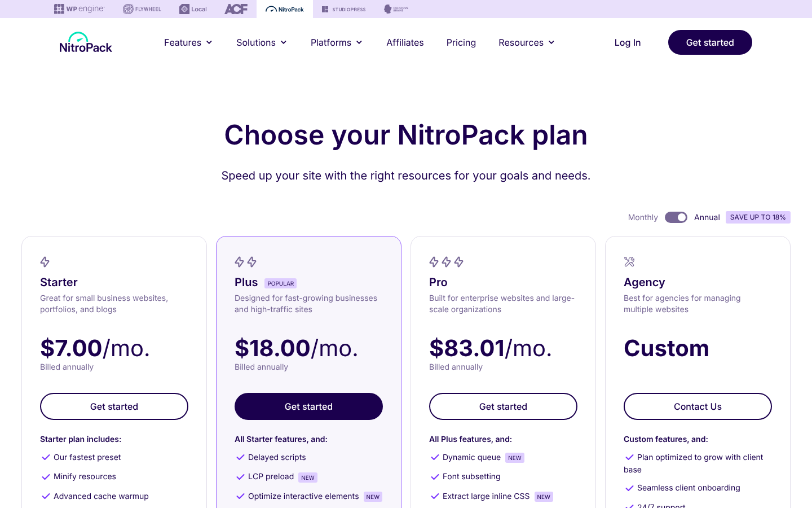Click checkmark beside Minify resources

click(x=46, y=477)
